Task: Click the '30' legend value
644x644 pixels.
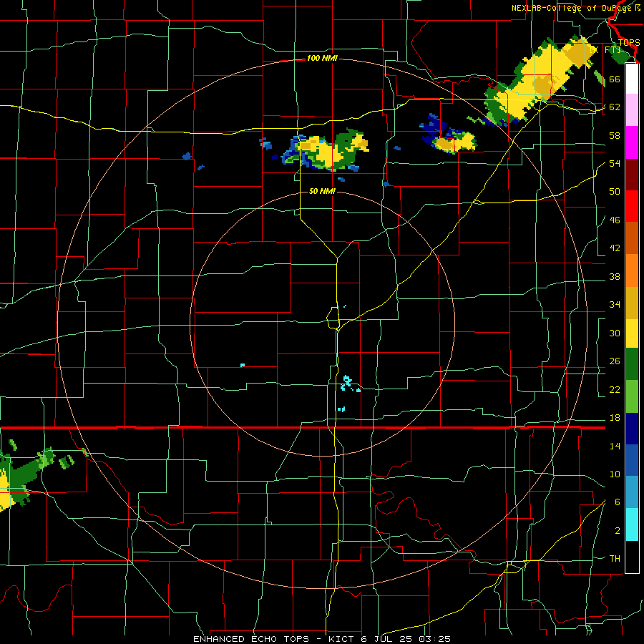Action: [615, 333]
